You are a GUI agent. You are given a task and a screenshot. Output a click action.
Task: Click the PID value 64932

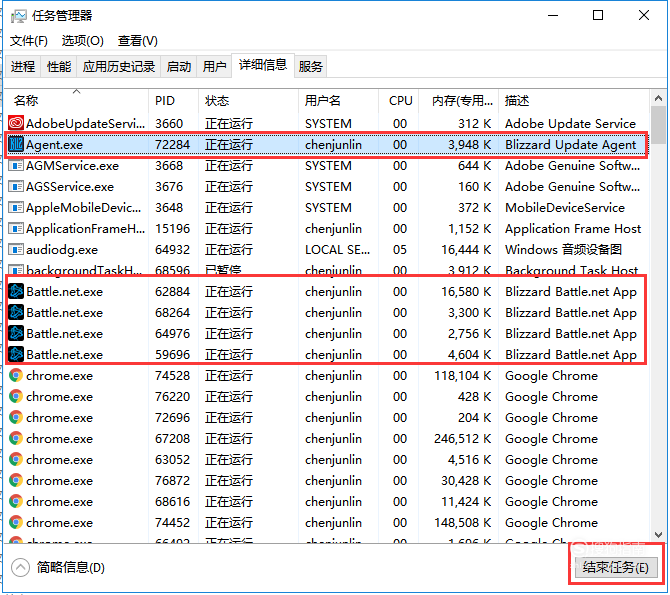click(x=172, y=249)
